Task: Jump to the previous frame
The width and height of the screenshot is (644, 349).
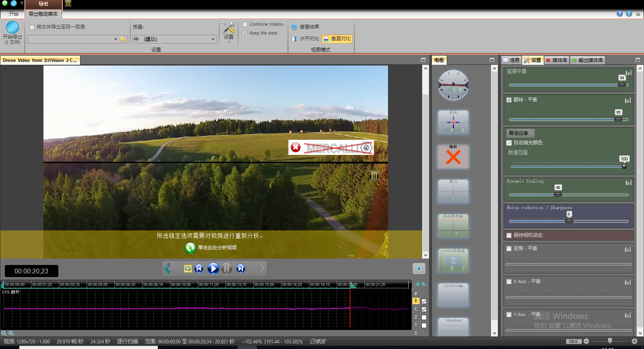Action: (x=199, y=269)
